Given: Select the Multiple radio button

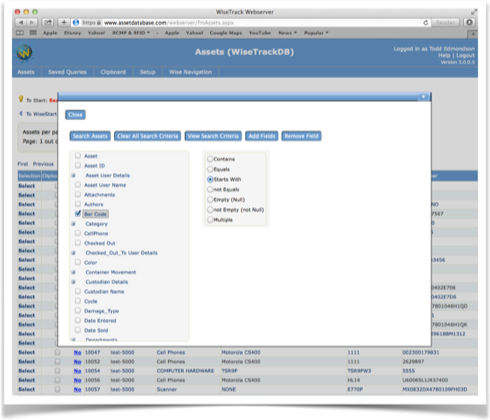Looking at the screenshot, I should tap(210, 220).
